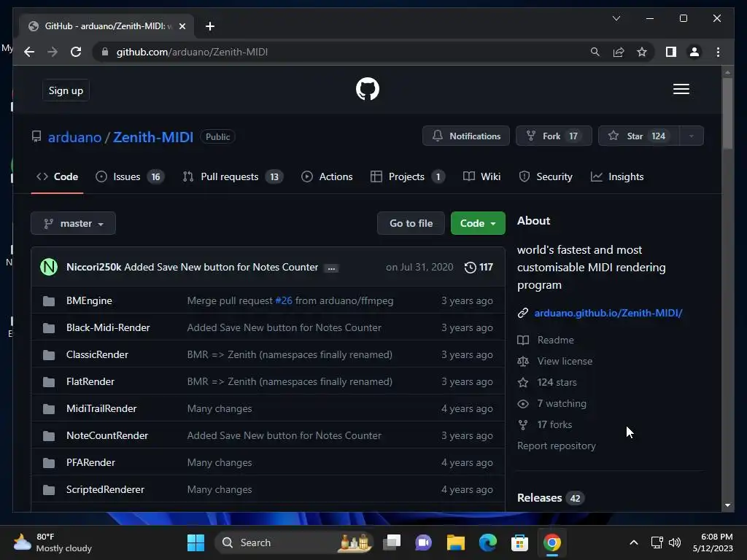This screenshot has width=747, height=560.
Task: View the 7 watching link
Action: tap(562, 404)
